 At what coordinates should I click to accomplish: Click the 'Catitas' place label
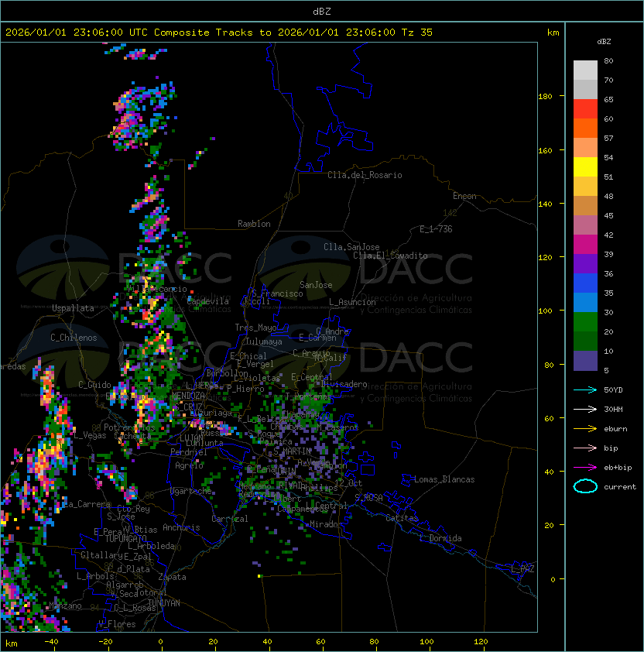pos(402,518)
